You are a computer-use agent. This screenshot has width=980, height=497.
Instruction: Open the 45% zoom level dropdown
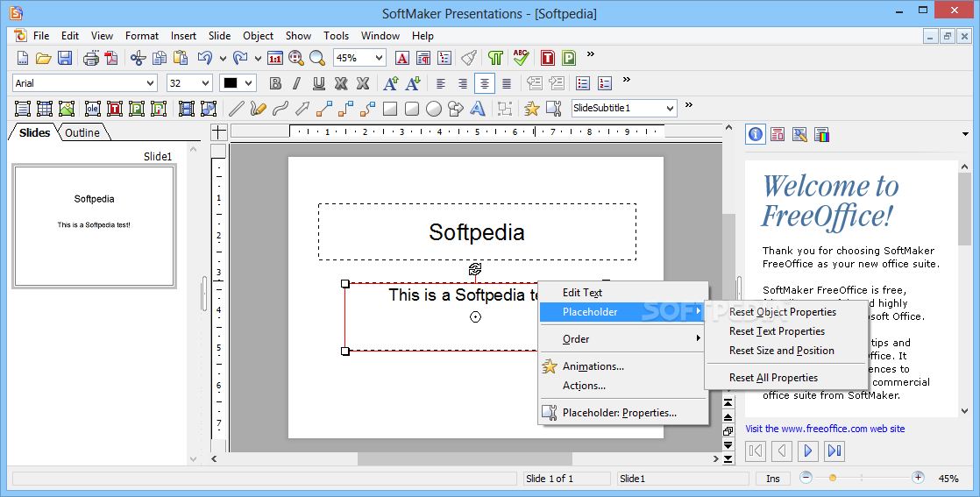(x=380, y=58)
